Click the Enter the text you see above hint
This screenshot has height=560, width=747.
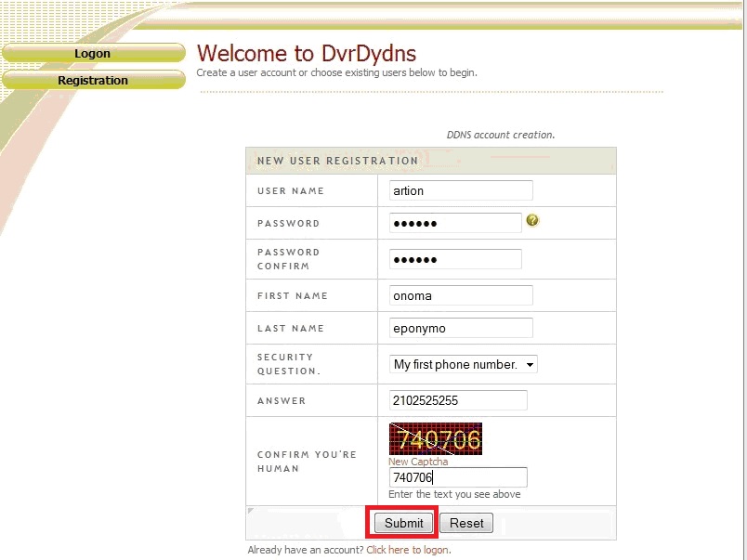coord(454,494)
